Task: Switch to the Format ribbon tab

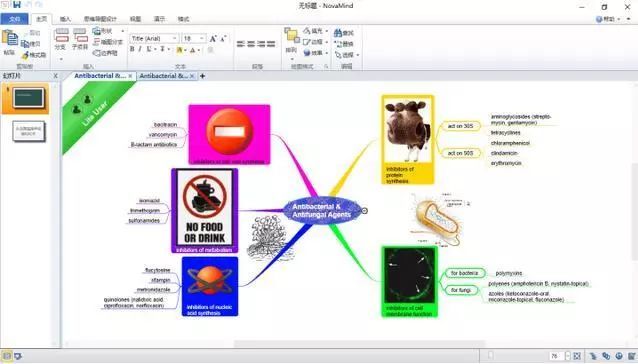Action: (183, 19)
